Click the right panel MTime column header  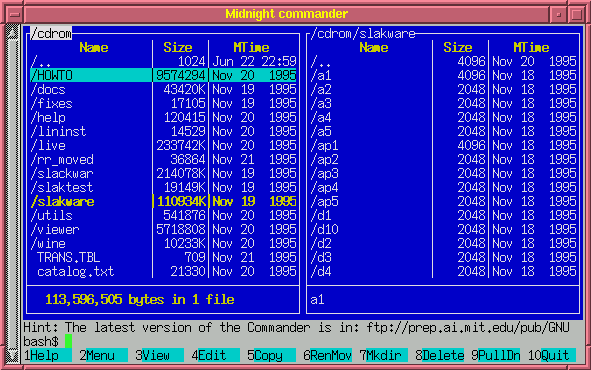(531, 47)
